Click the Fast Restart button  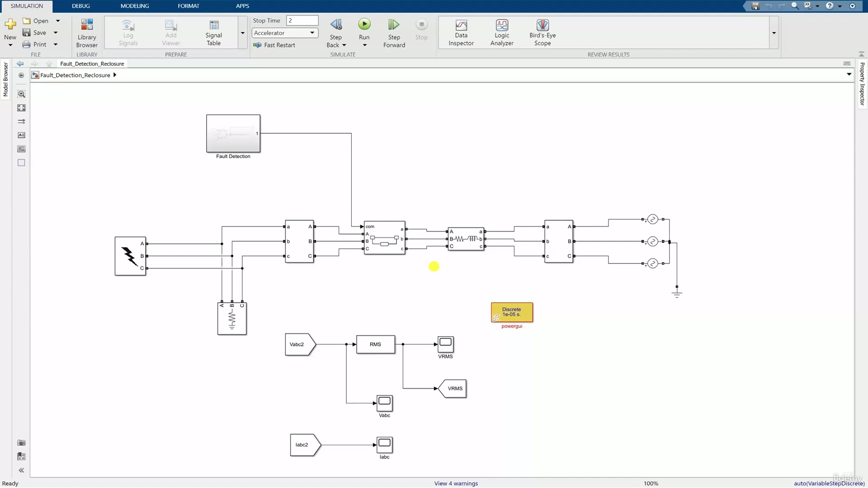point(274,45)
